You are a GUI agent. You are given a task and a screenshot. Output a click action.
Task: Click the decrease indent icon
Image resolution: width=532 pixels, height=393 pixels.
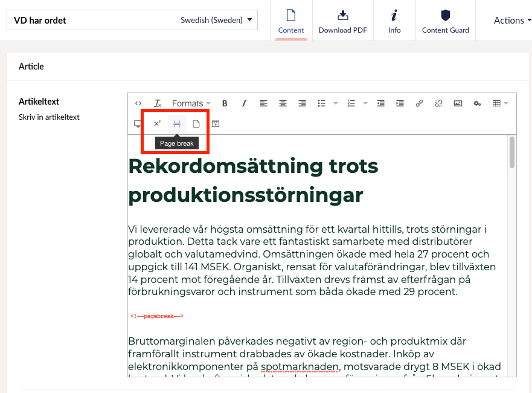click(380, 103)
